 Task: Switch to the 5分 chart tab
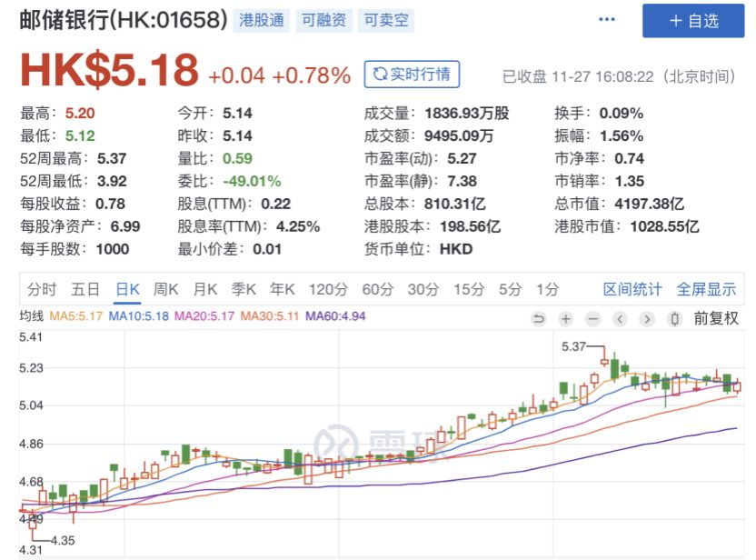510,289
